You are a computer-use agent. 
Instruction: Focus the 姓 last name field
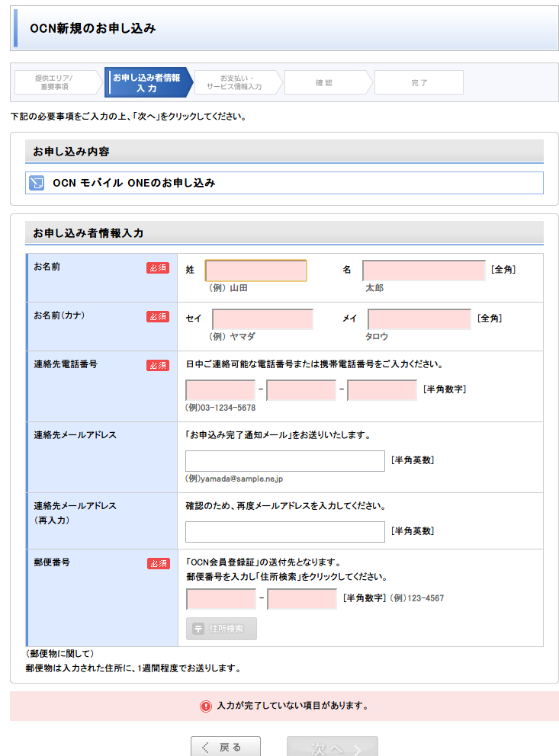[x=255, y=271]
